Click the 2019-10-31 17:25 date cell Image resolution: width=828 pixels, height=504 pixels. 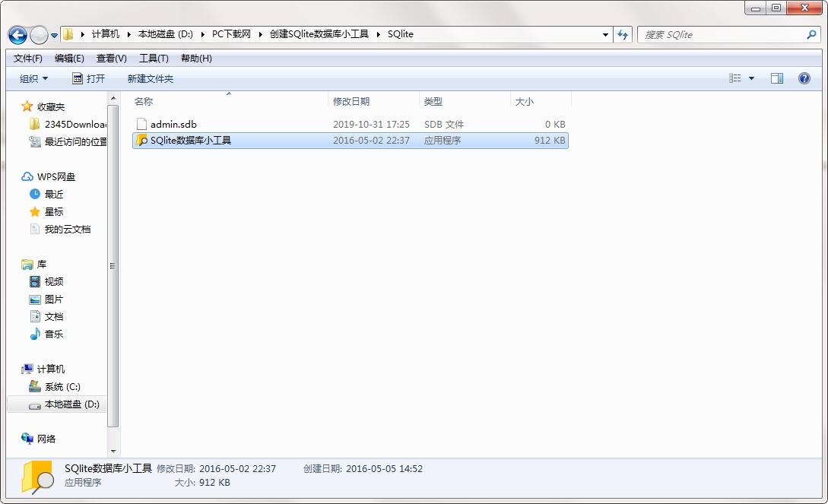(x=371, y=125)
